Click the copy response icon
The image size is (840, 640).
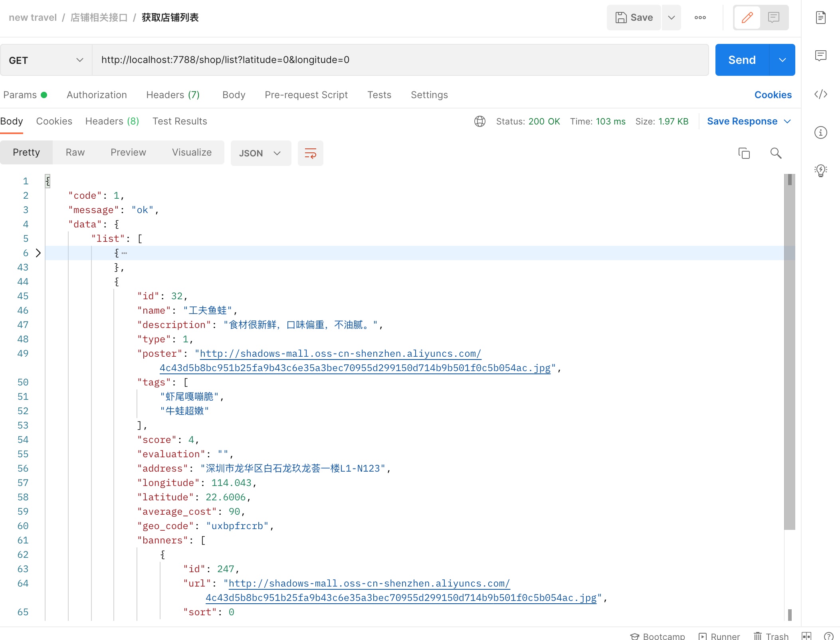[x=745, y=152]
